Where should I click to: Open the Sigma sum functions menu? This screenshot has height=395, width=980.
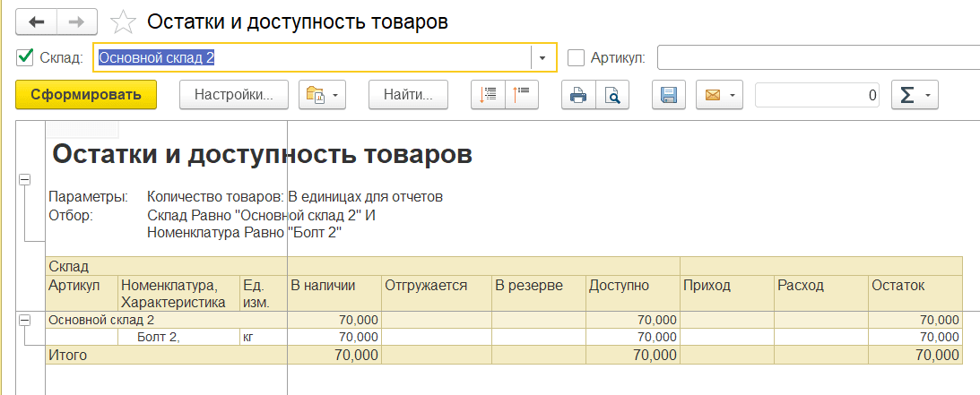(915, 96)
